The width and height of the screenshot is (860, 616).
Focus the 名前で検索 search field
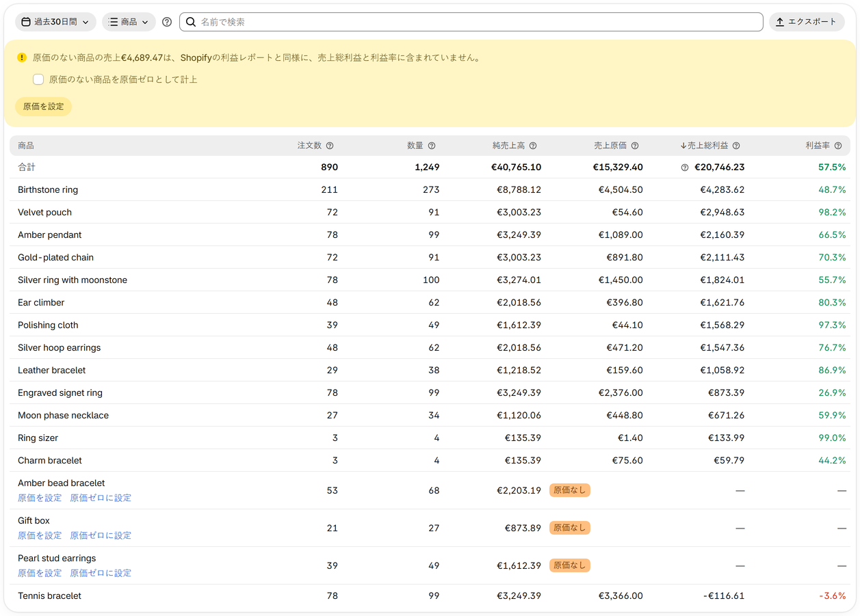(471, 22)
